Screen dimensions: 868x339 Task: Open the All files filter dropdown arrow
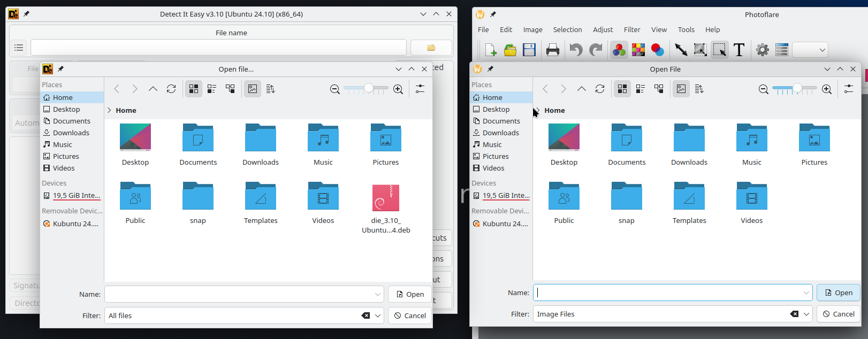pyautogui.click(x=378, y=315)
